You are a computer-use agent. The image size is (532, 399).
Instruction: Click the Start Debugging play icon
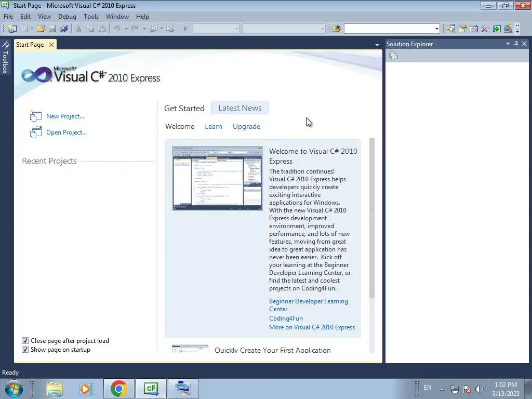tap(185, 29)
